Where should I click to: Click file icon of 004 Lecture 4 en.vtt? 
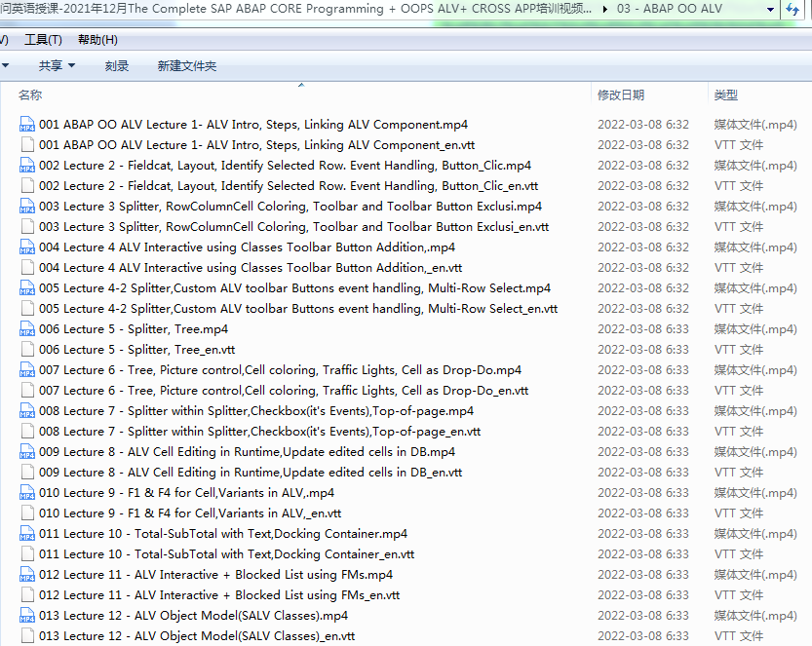coord(27,268)
